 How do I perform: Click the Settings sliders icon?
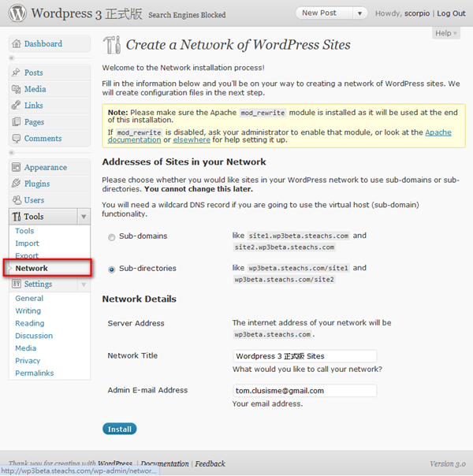(16, 284)
